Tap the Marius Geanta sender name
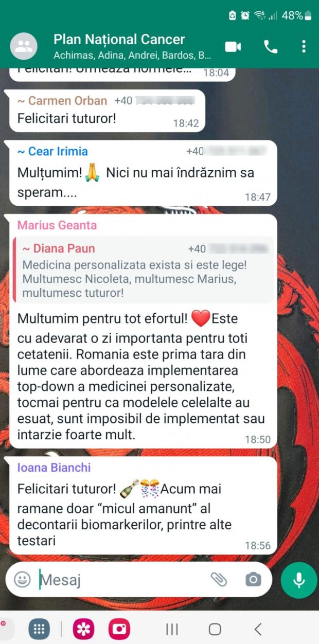Image resolution: width=319 pixels, height=644 pixels. click(x=57, y=225)
